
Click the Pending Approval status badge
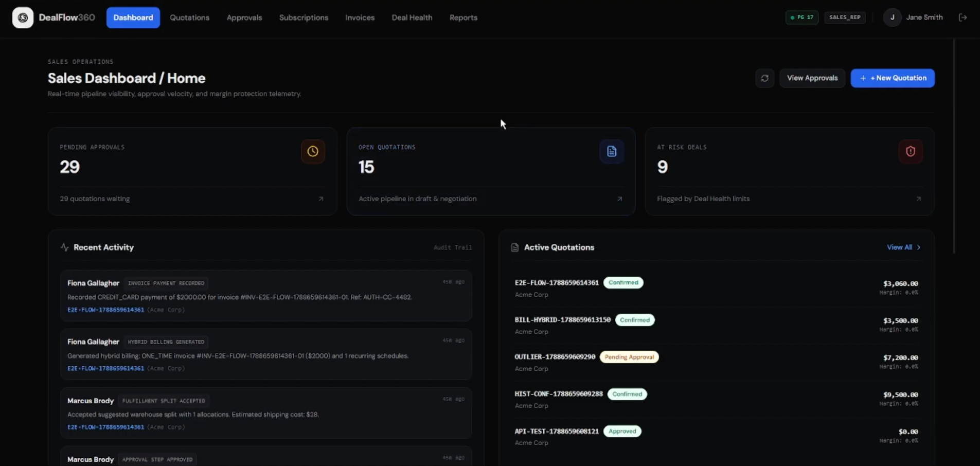click(629, 356)
